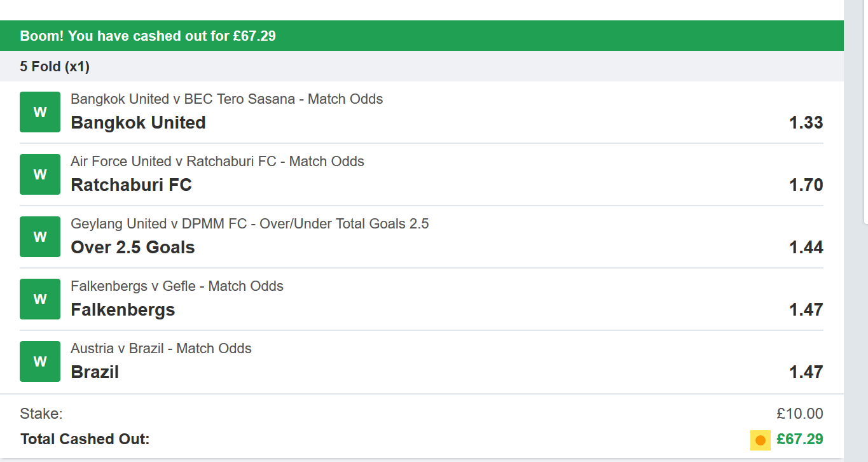The height and width of the screenshot is (462, 868).
Task: Click the green cashed out banner
Action: [x=422, y=36]
